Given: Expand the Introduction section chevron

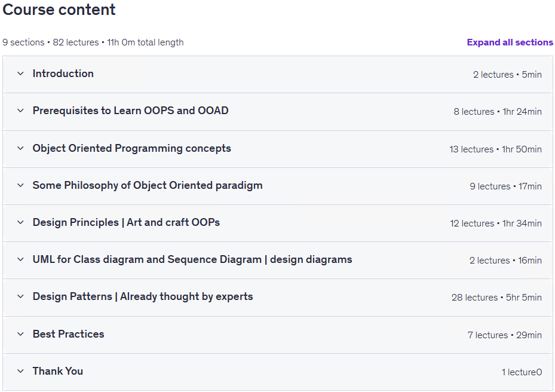Looking at the screenshot, I should [20, 73].
